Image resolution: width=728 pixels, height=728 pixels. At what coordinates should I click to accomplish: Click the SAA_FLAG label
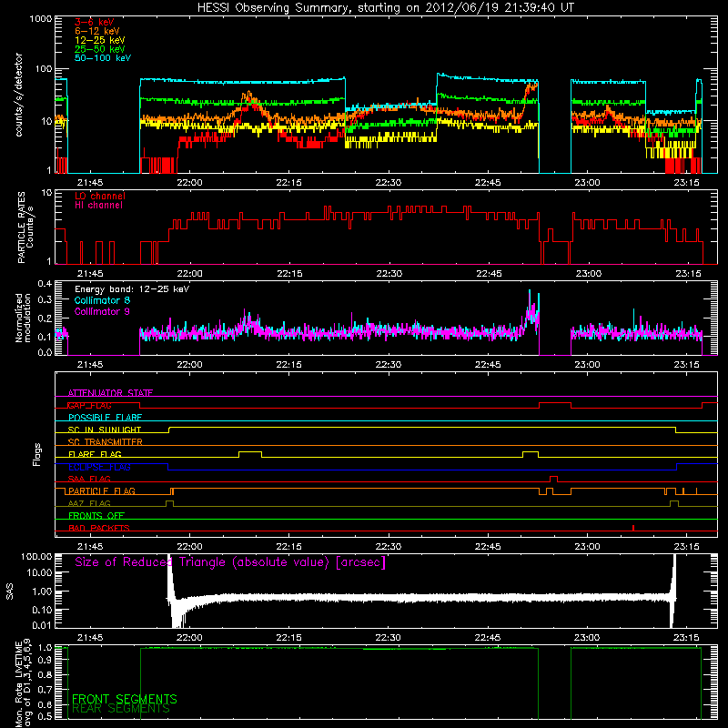pyautogui.click(x=89, y=479)
